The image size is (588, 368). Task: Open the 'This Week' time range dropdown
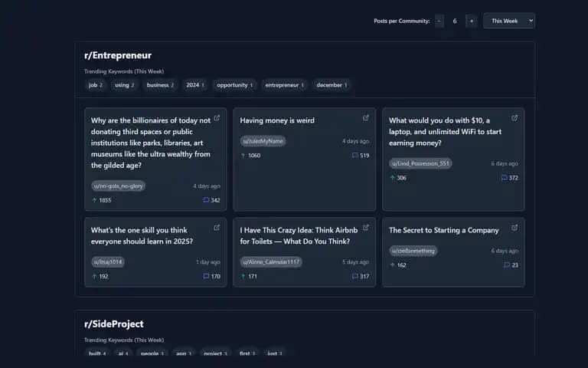click(509, 21)
